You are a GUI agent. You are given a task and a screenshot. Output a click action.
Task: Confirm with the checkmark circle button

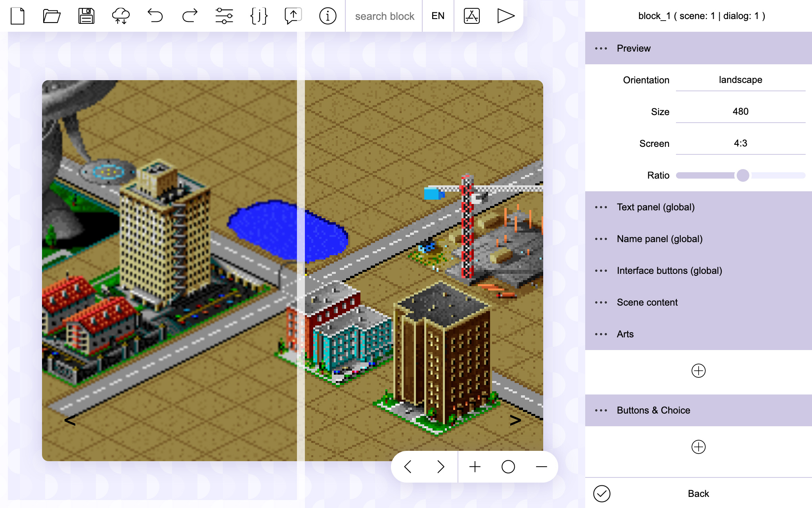click(601, 494)
